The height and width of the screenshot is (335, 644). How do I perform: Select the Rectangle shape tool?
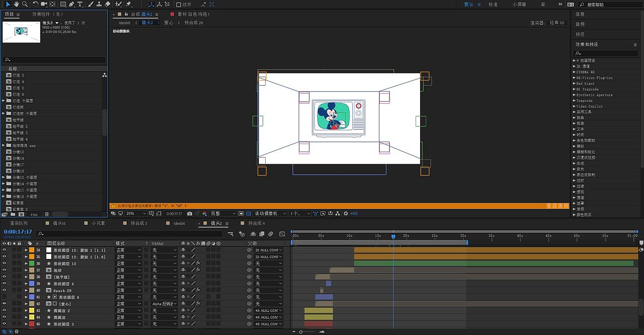point(63,4)
